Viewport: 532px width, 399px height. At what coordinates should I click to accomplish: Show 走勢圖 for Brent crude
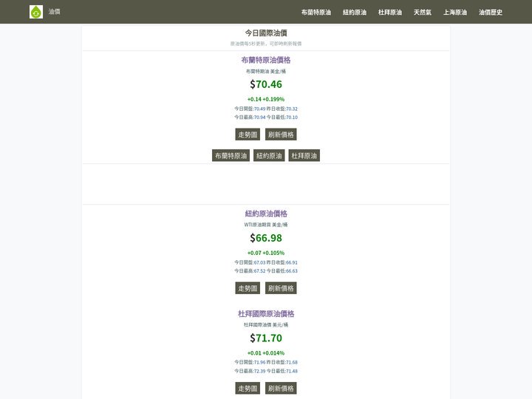point(248,134)
